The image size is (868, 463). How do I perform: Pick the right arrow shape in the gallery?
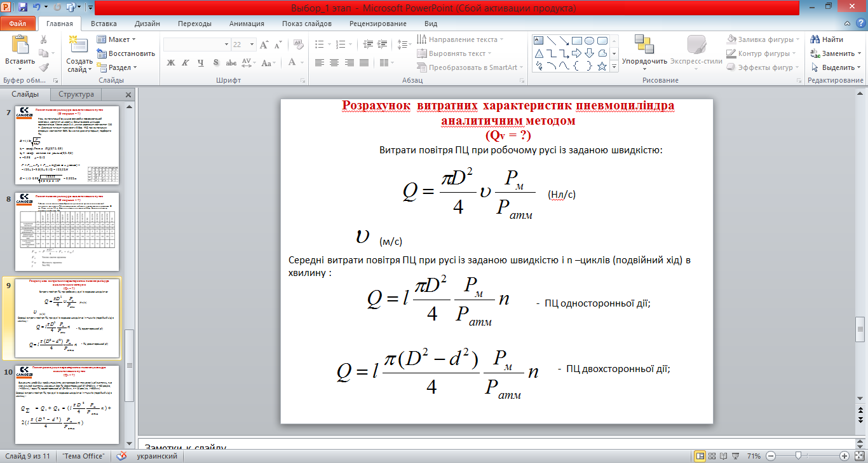(577, 53)
